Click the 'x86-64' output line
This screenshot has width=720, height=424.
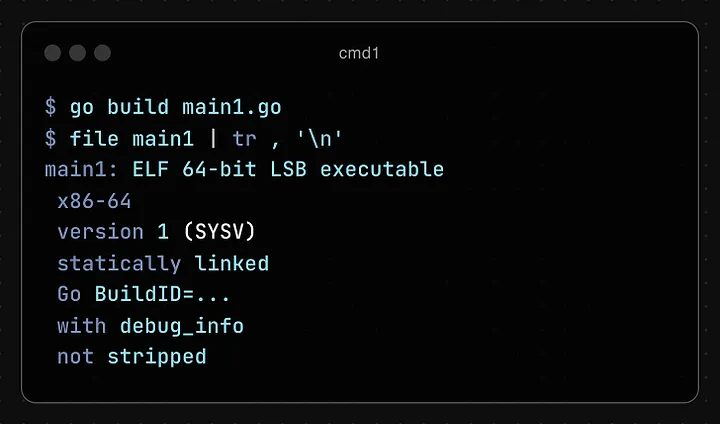pos(94,201)
